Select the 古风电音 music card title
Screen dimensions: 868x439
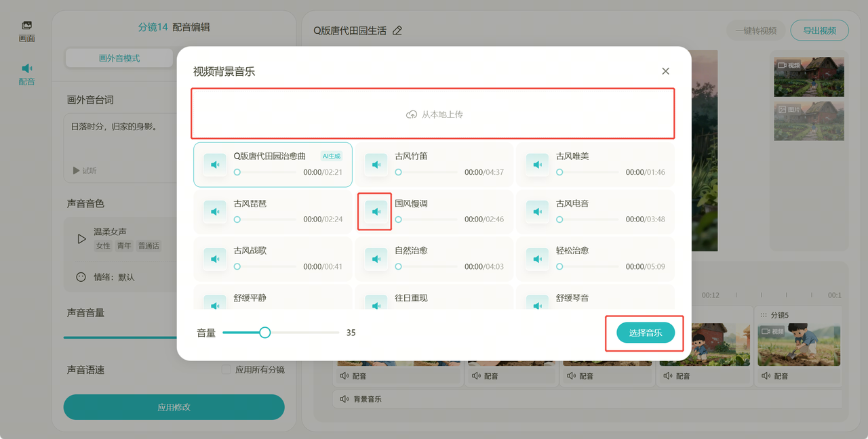pos(572,203)
